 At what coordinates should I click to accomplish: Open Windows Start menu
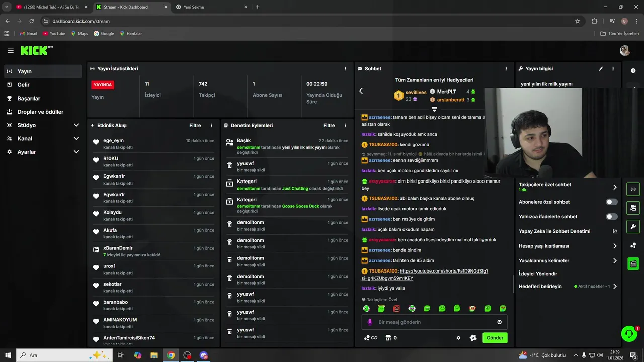pos(8,355)
